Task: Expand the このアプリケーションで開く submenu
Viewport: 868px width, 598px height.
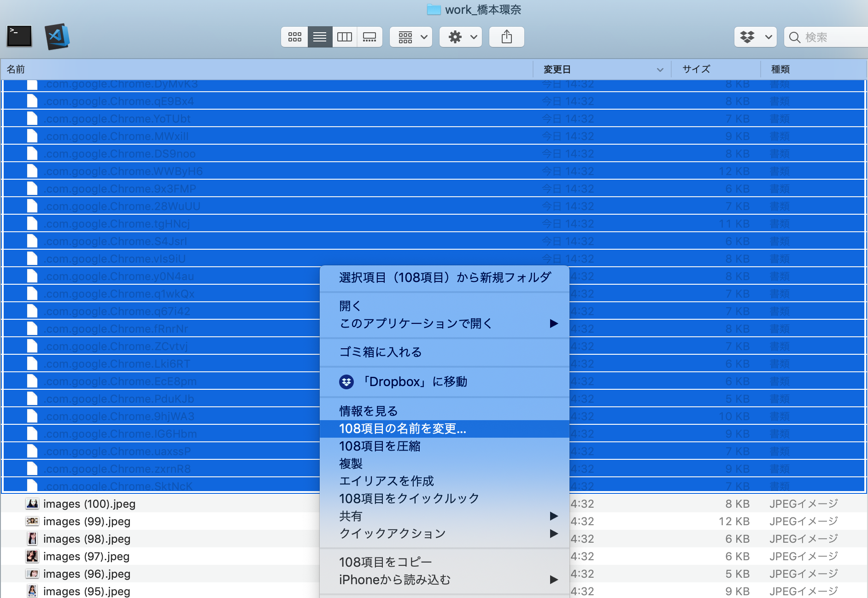Action: pyautogui.click(x=553, y=323)
